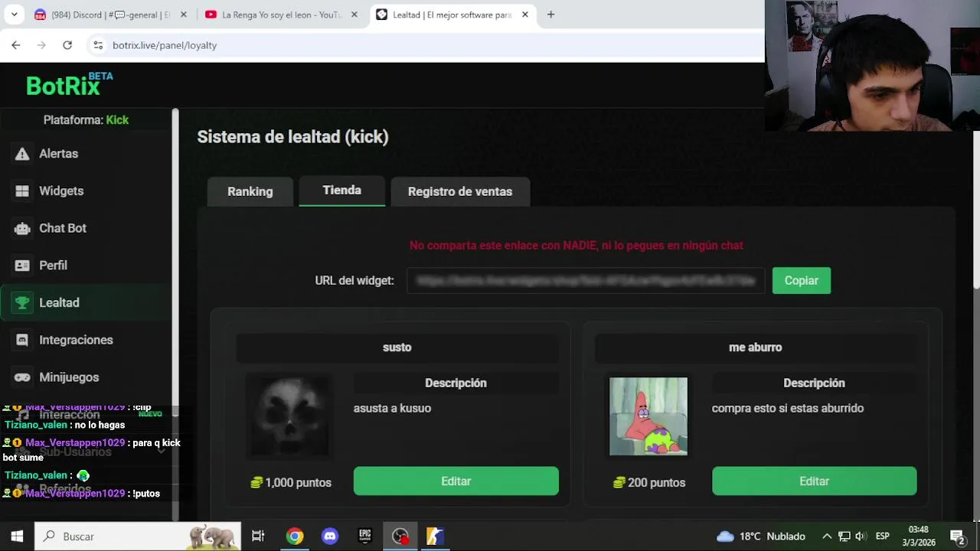This screenshot has height=551, width=980.
Task: Open the Registro de ventas tab
Action: click(x=460, y=191)
